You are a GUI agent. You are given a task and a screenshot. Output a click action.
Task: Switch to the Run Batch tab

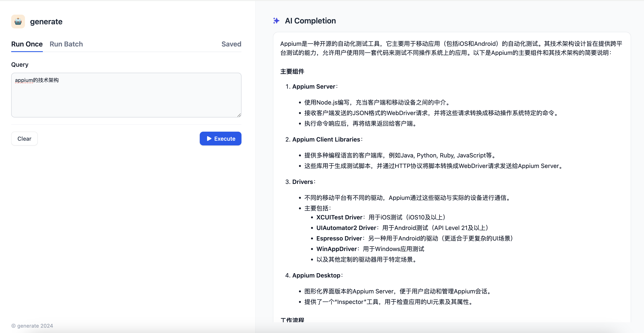pos(66,44)
